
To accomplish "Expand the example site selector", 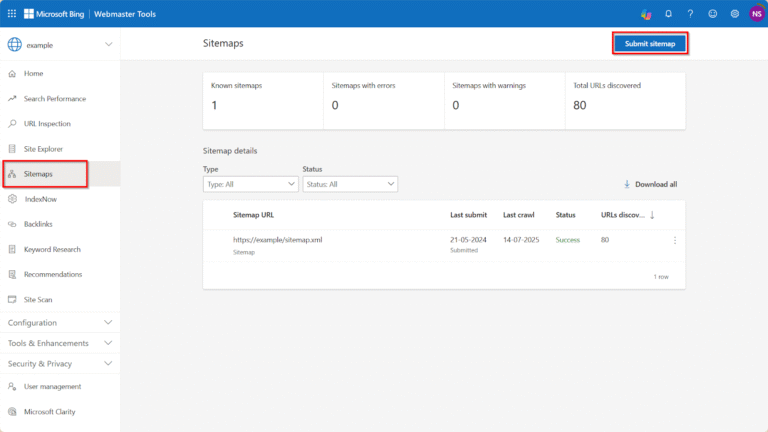I will [x=108, y=45].
